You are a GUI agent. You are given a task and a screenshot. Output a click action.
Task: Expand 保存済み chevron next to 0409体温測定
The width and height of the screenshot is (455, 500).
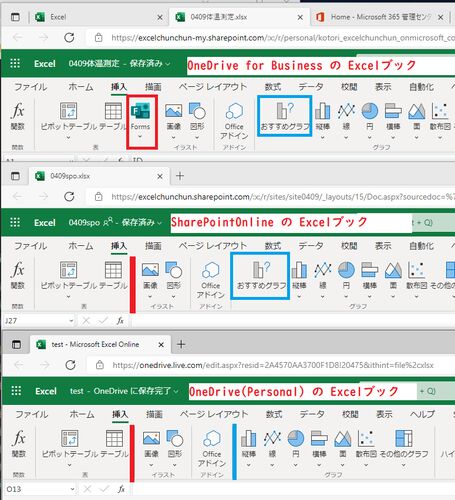[168, 64]
